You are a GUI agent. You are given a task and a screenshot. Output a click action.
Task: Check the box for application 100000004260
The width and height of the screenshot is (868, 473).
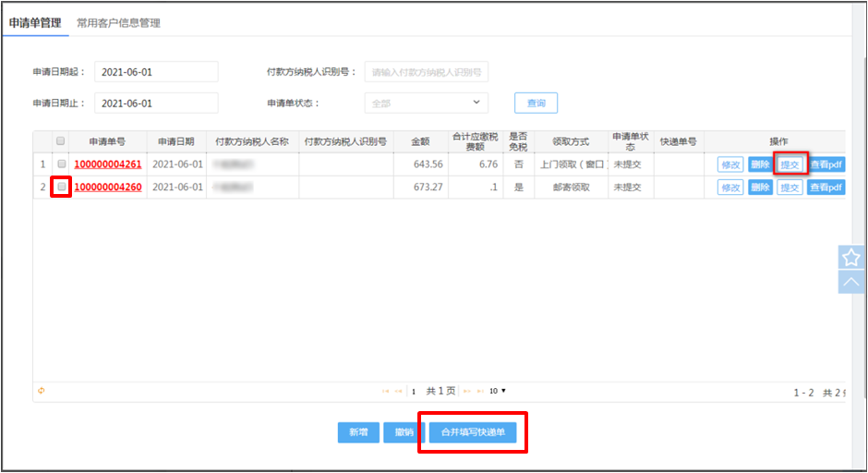click(61, 188)
